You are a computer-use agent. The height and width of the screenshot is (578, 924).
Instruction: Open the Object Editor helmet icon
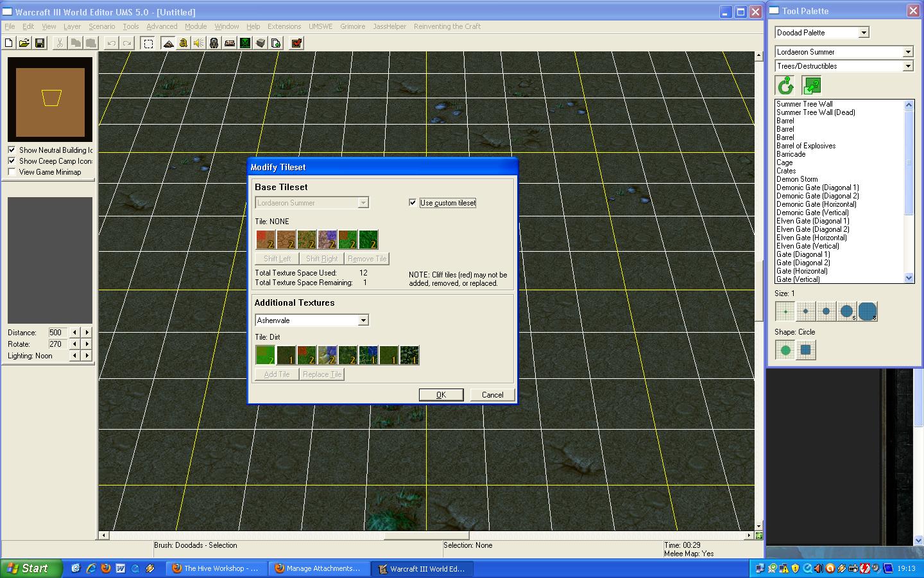[214, 43]
